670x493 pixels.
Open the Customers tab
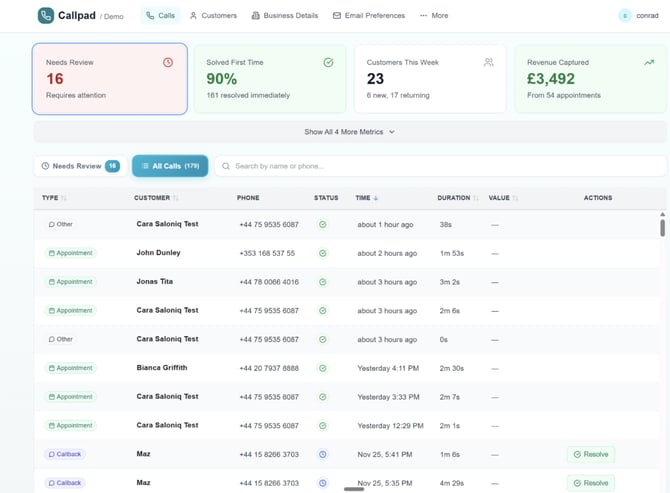tap(213, 16)
